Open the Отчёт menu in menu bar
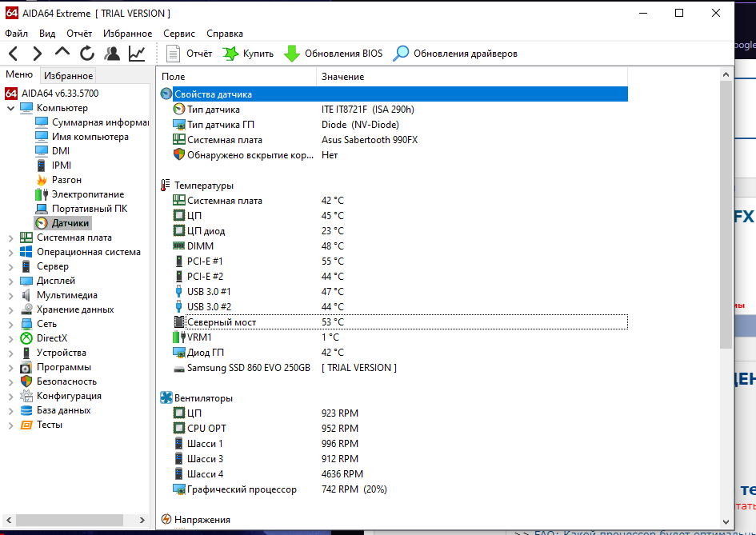Image resolution: width=756 pixels, height=535 pixels. click(x=79, y=34)
